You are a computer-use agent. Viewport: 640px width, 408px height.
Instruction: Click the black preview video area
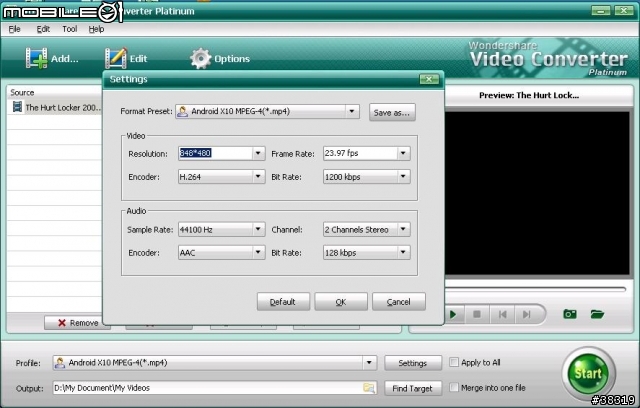pos(537,193)
